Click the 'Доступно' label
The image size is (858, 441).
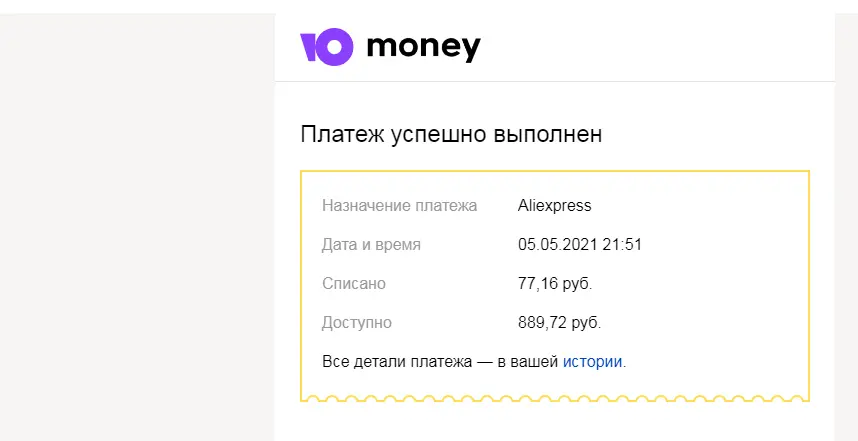coord(357,323)
